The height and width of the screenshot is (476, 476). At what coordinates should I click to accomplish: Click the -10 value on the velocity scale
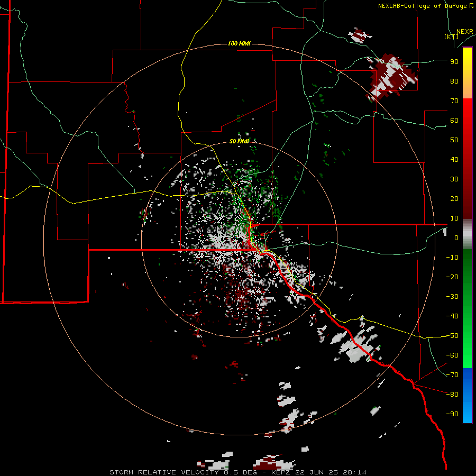pos(452,258)
